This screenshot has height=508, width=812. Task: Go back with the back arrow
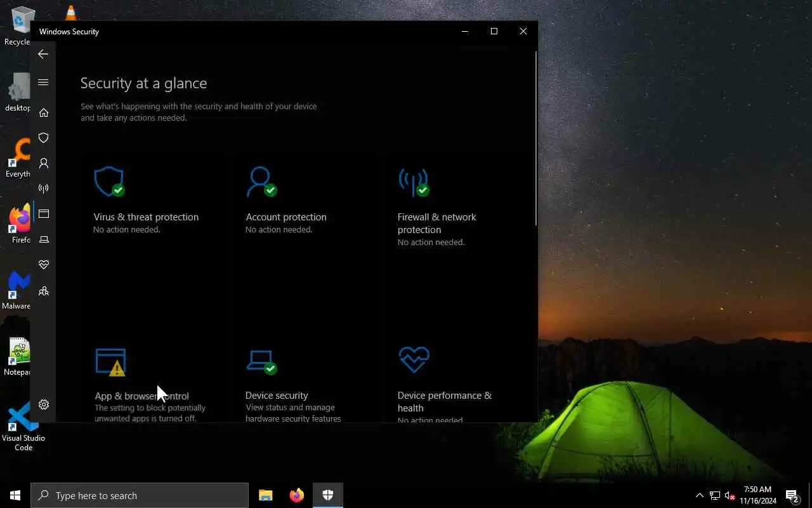tap(43, 55)
